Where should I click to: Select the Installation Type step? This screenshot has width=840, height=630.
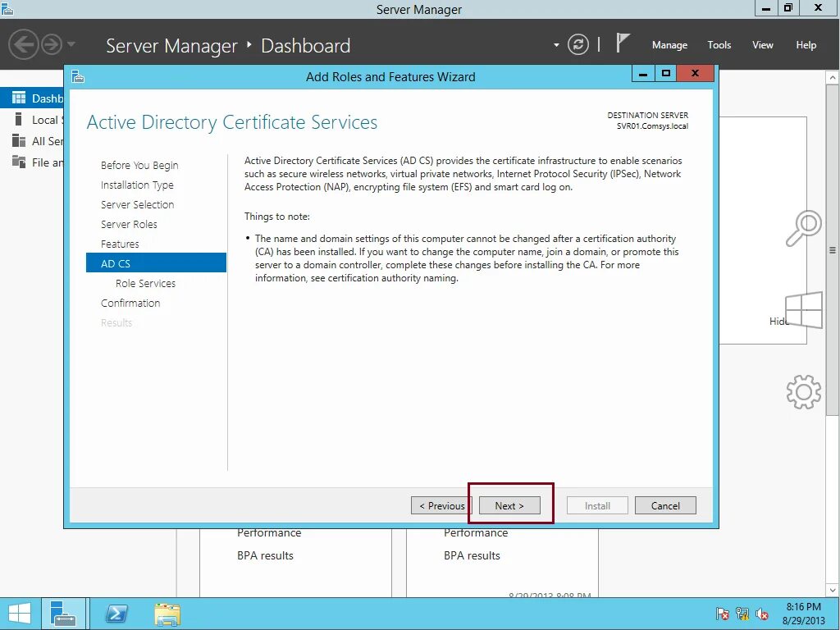click(137, 185)
